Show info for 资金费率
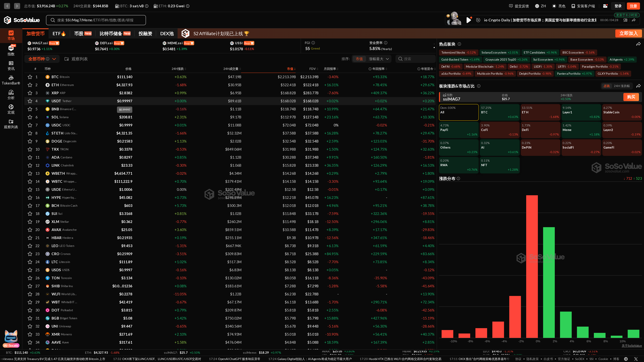Image resolution: width=644 pixels, height=362 pixels. [x=386, y=43]
